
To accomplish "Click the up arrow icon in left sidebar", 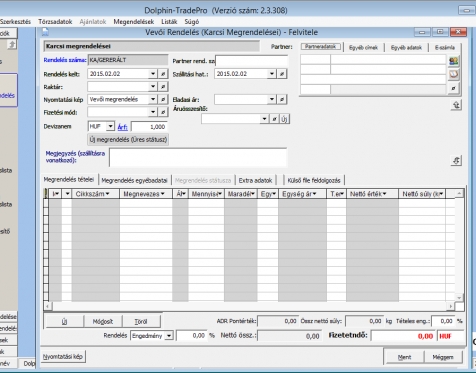I will (x=11, y=44).
